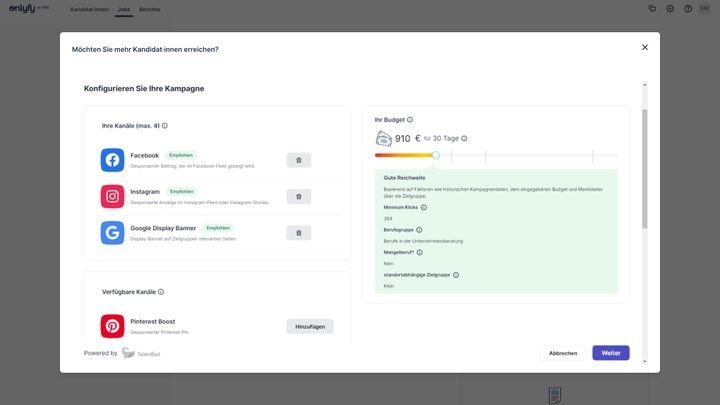Open info tooltip next to Ihr Budget

click(410, 120)
